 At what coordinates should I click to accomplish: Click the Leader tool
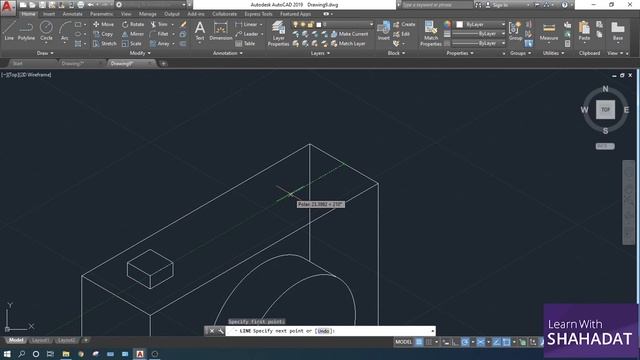coord(247,34)
